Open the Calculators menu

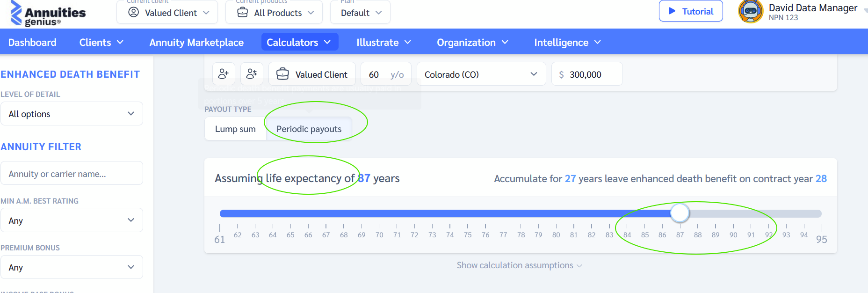click(299, 42)
